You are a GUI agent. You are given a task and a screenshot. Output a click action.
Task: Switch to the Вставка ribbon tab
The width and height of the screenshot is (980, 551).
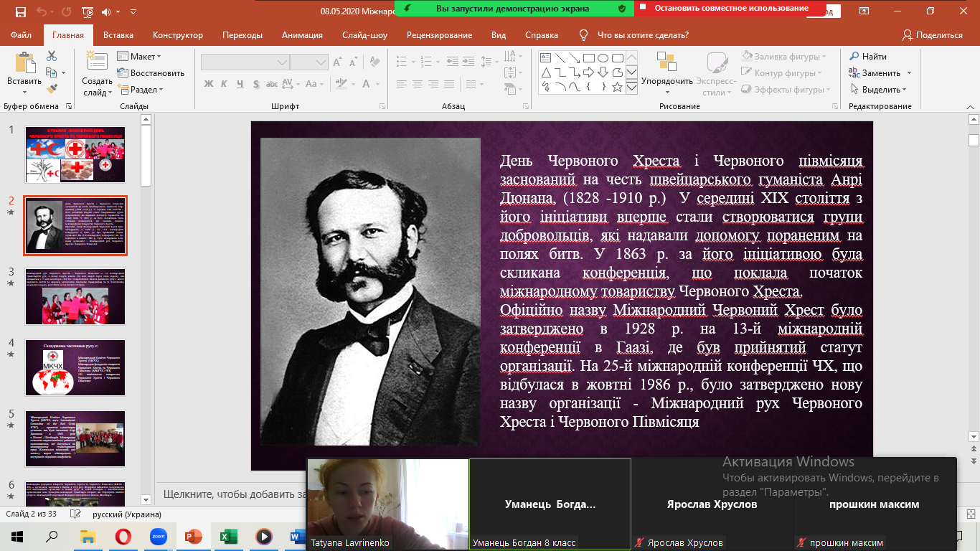118,35
